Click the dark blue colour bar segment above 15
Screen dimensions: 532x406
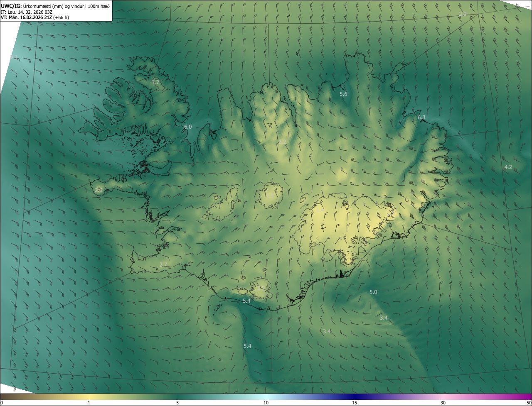click(x=355, y=396)
